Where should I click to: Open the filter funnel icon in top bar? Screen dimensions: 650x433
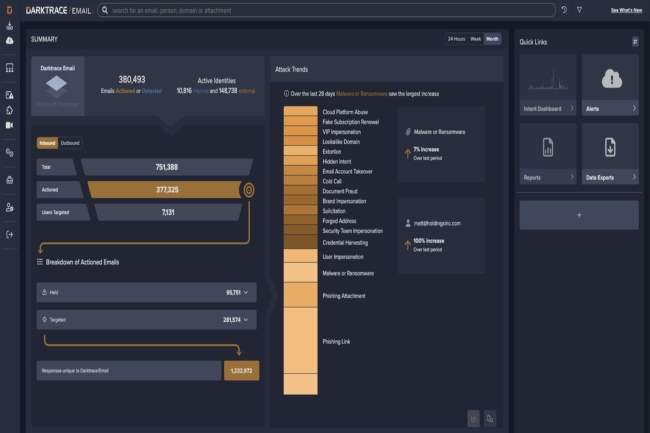(581, 10)
